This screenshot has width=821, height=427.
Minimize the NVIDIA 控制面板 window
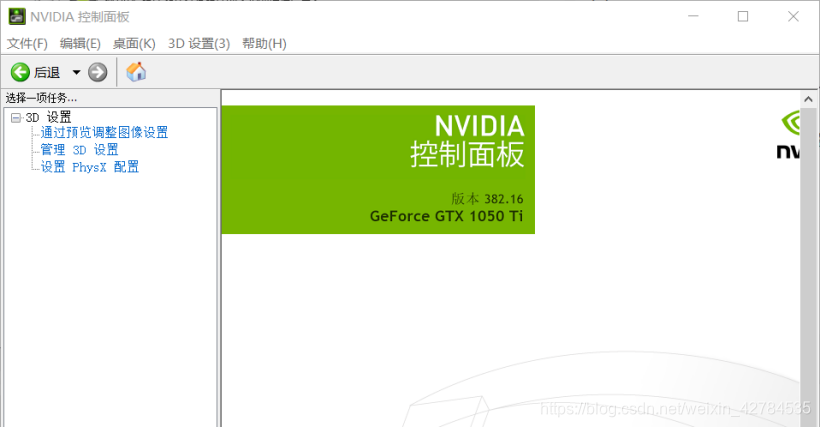(693, 16)
